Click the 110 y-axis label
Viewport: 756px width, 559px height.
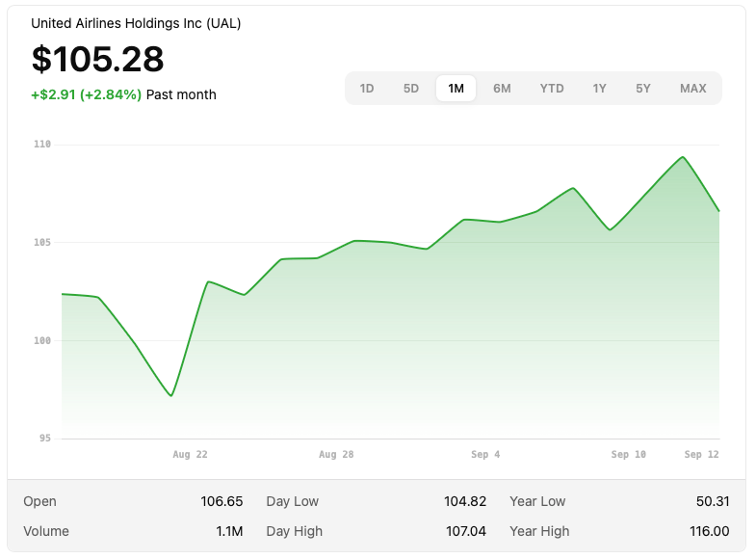(x=42, y=145)
